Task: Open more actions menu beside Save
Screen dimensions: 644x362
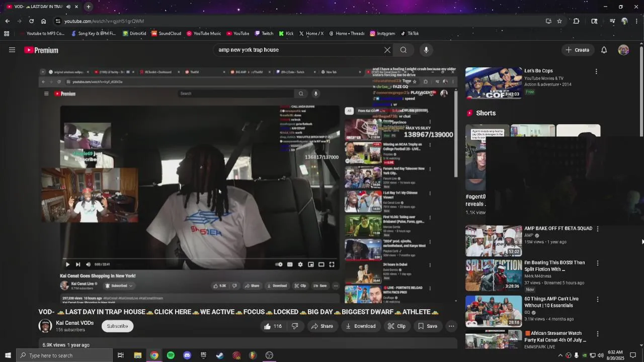Action: (x=451, y=326)
